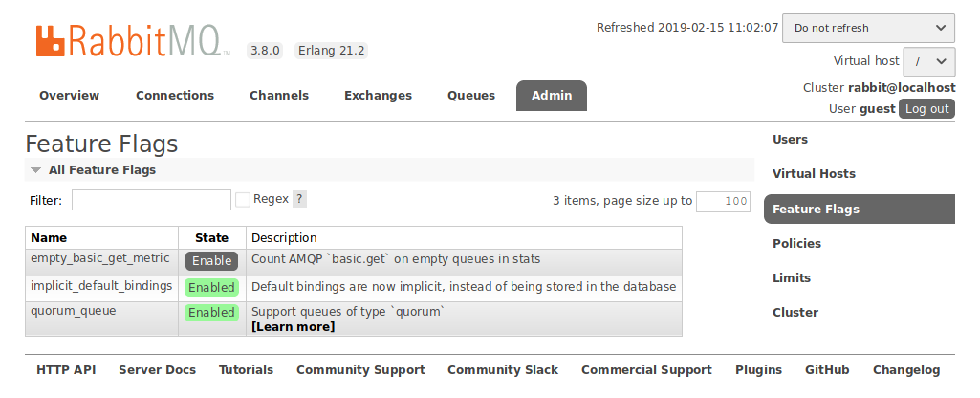The width and height of the screenshot is (980, 398).
Task: Click Enabled state for implicit_default_bindings
Action: [211, 287]
